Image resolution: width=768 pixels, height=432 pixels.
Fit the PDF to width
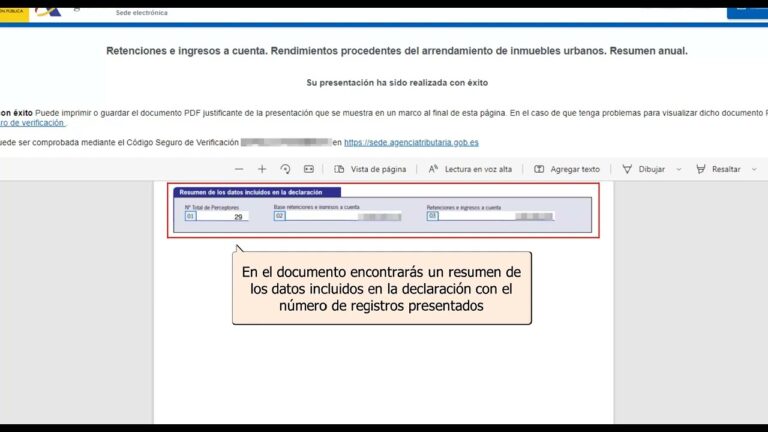coord(309,169)
